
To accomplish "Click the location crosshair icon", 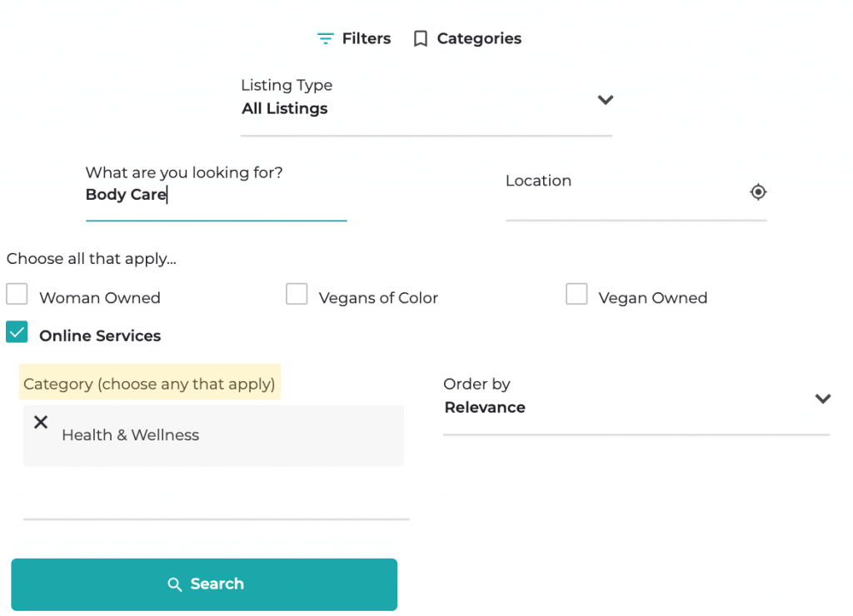I will click(757, 192).
